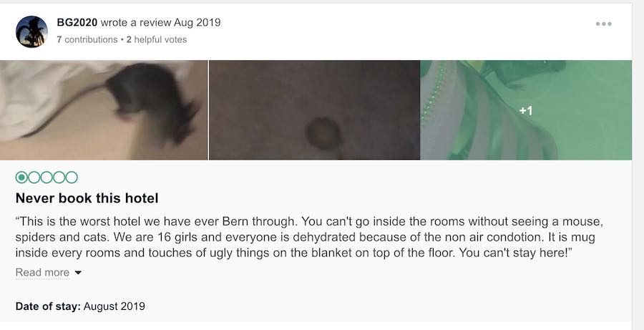This screenshot has height=330, width=644.
Task: Open the three-dot more options menu
Action: [603, 24]
